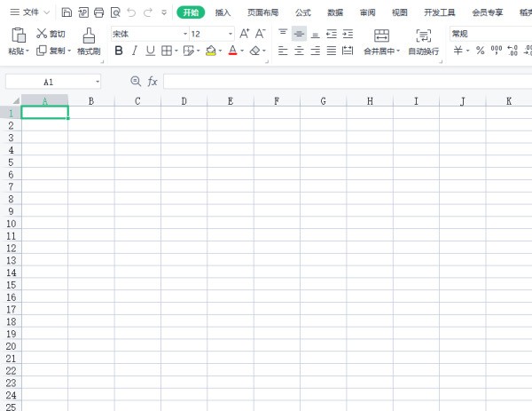Screen dimensions: 532x411
Task: Click the zoom magnifier beside fx
Action: [136, 81]
